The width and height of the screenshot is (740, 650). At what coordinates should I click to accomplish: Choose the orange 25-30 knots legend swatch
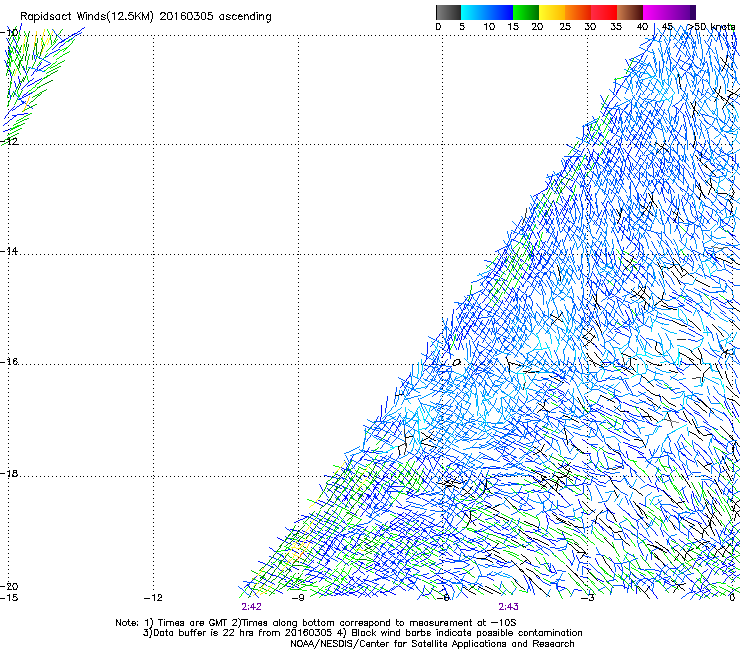click(x=578, y=12)
